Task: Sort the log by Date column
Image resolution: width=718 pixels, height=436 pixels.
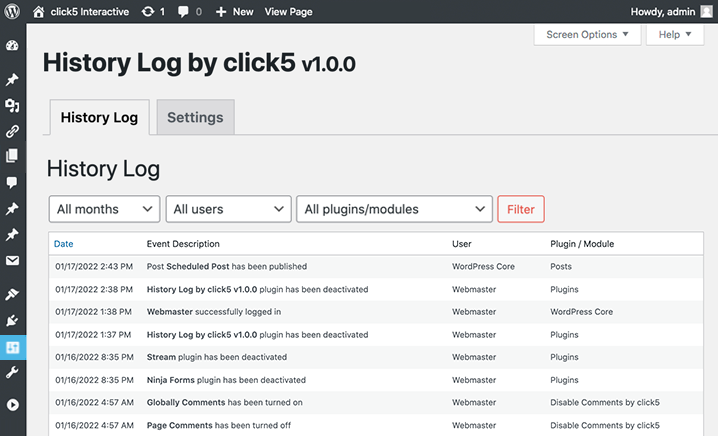Action: (x=64, y=244)
